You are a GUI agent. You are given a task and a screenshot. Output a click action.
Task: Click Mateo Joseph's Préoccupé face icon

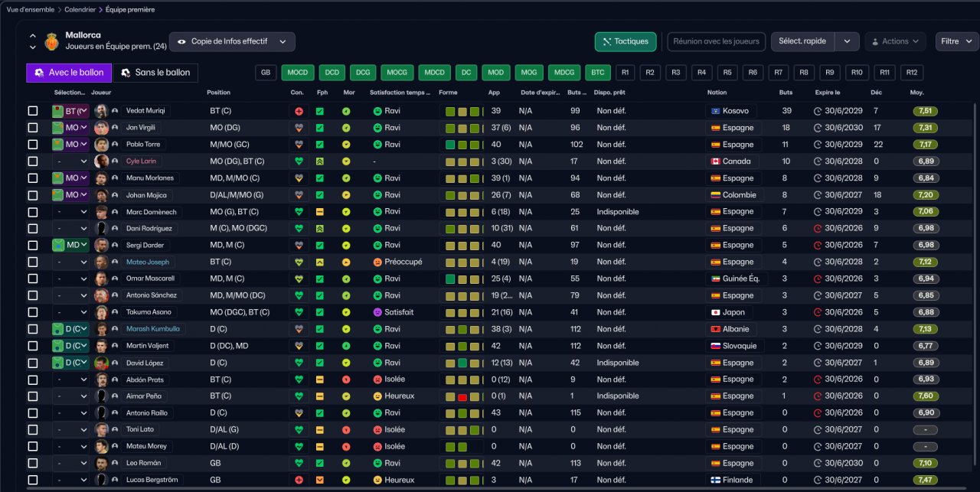[377, 262]
